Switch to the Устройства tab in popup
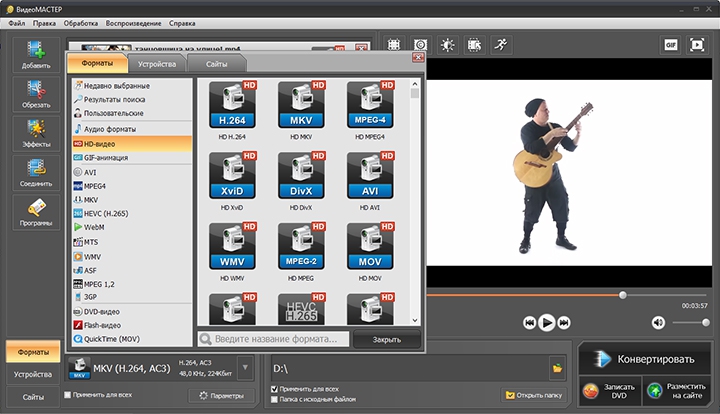Viewport: 720px width, 414px height. tap(157, 64)
